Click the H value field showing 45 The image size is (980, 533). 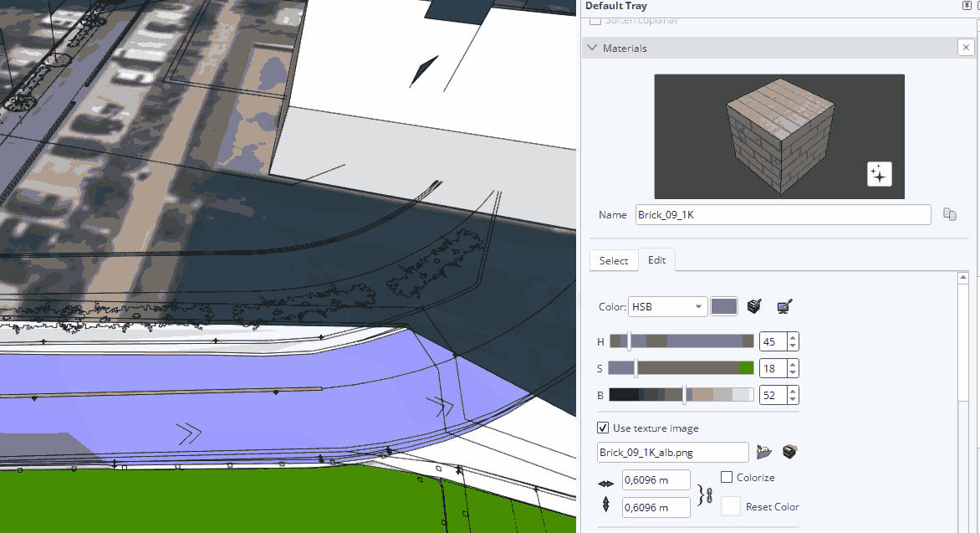[773, 341]
